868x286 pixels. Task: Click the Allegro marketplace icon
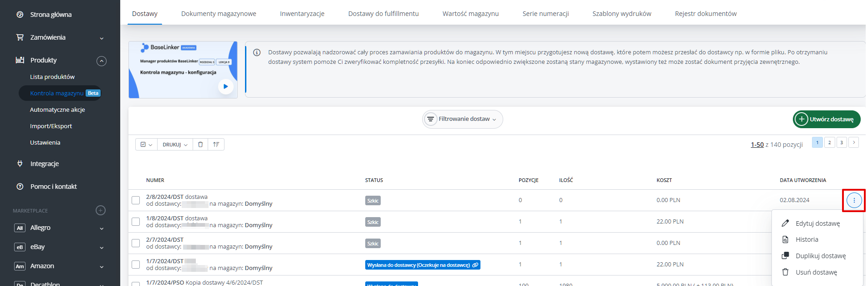[x=20, y=228]
